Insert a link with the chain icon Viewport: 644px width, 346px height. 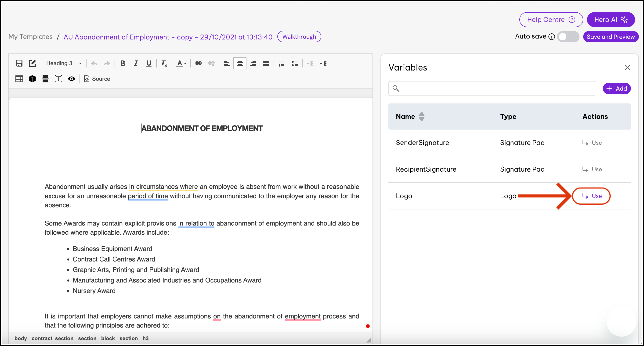(x=198, y=64)
